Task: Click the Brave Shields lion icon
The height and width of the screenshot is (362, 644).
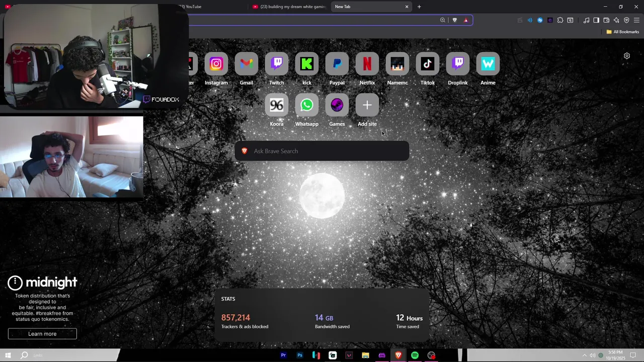Action: [455, 20]
